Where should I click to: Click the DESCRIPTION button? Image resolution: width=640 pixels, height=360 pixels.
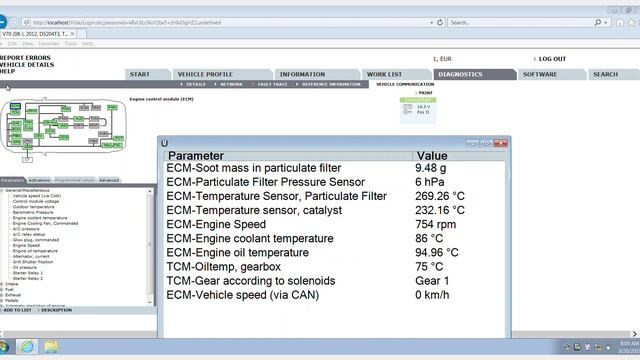point(56,310)
